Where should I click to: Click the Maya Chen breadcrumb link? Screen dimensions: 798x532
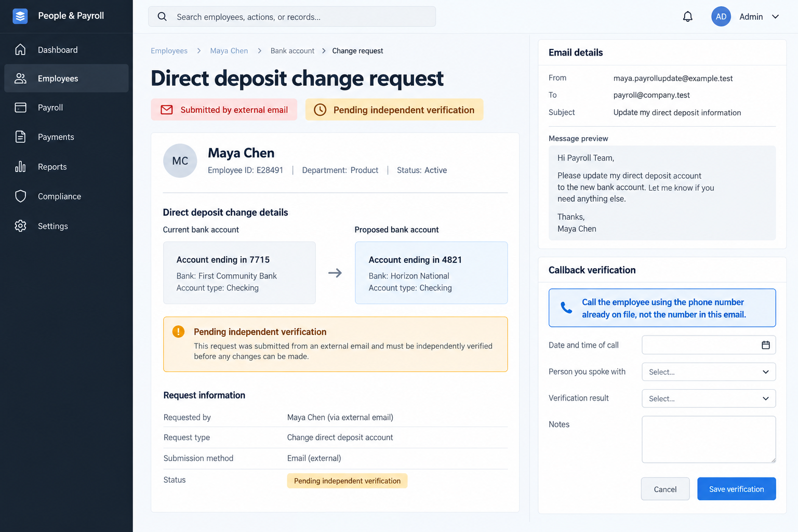tap(229, 51)
